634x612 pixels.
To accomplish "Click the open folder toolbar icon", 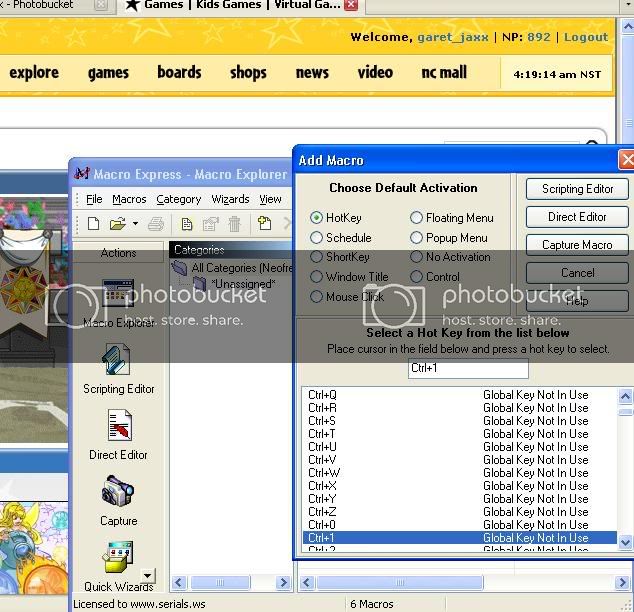I will [x=117, y=224].
